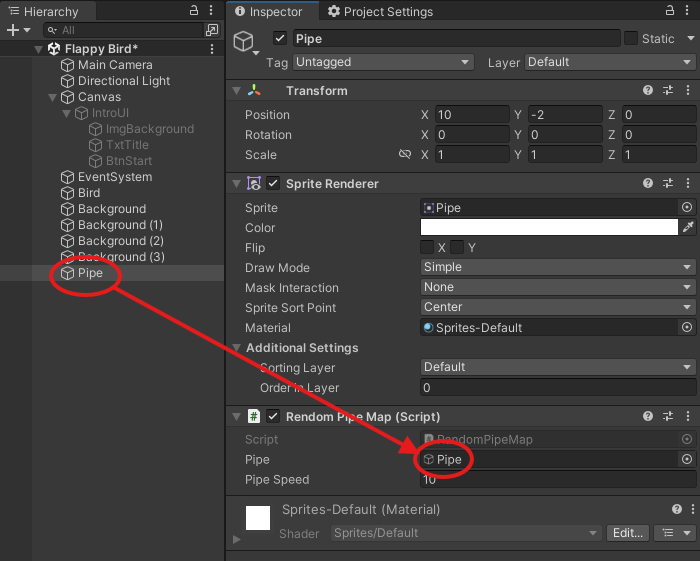Click the Hierarchy search field

tap(123, 30)
